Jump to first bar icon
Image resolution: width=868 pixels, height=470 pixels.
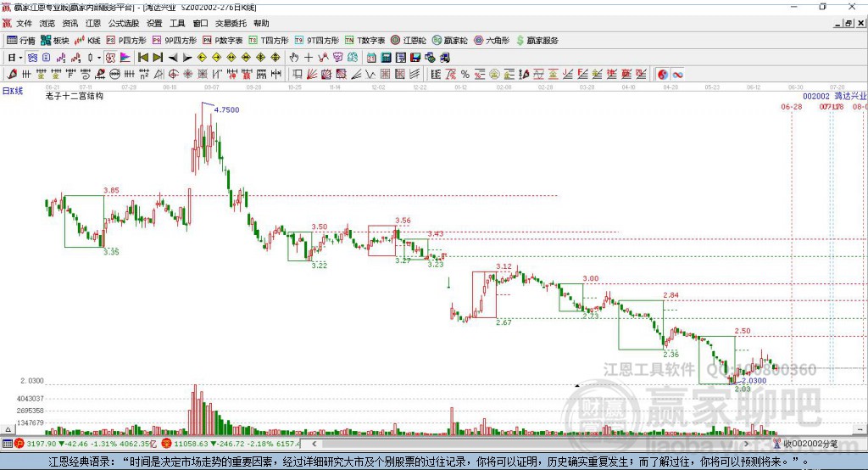(x=142, y=57)
